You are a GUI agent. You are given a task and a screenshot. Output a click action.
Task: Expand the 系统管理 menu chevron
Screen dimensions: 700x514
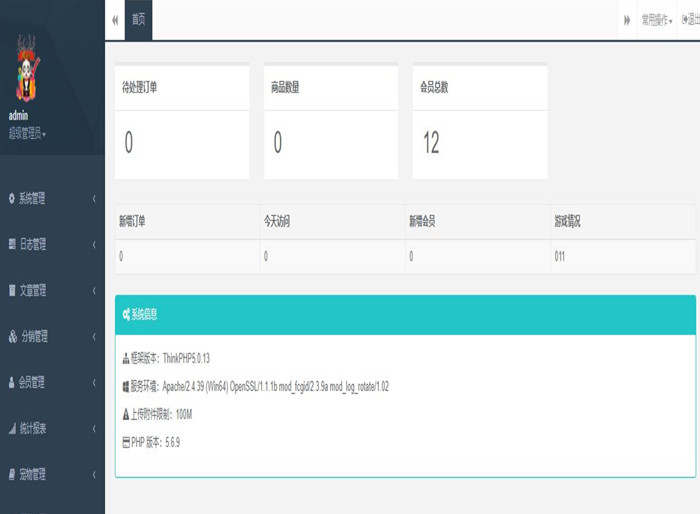pyautogui.click(x=94, y=199)
